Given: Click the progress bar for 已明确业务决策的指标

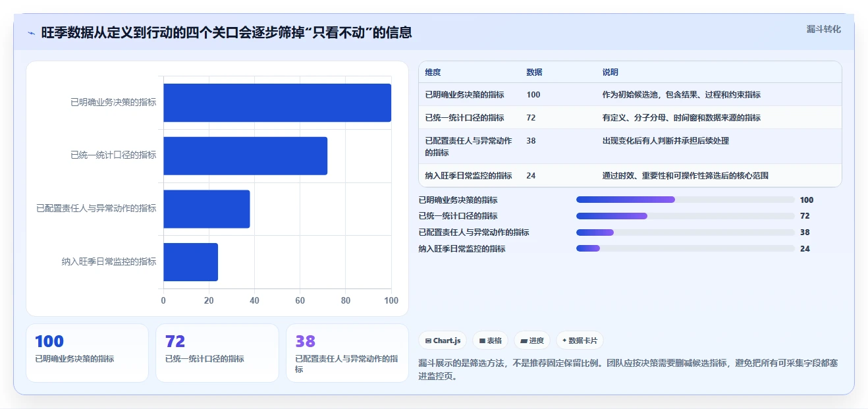Looking at the screenshot, I should [685, 200].
